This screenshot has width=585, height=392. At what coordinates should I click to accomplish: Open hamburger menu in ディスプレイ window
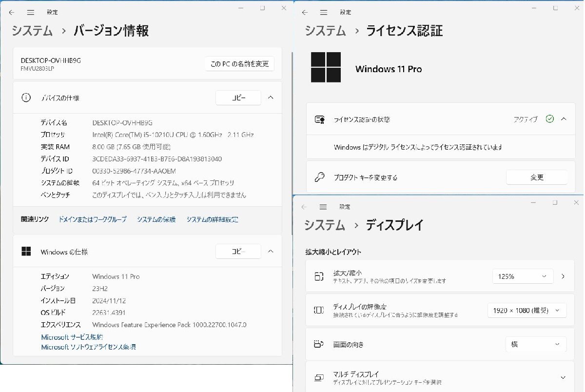click(x=323, y=207)
